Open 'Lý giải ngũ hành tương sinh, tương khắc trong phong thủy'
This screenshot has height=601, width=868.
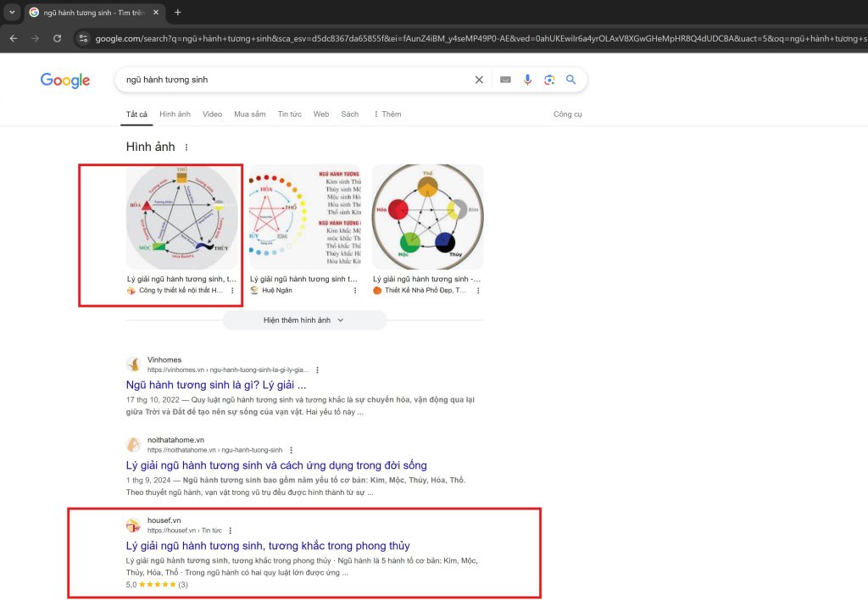[x=268, y=546]
